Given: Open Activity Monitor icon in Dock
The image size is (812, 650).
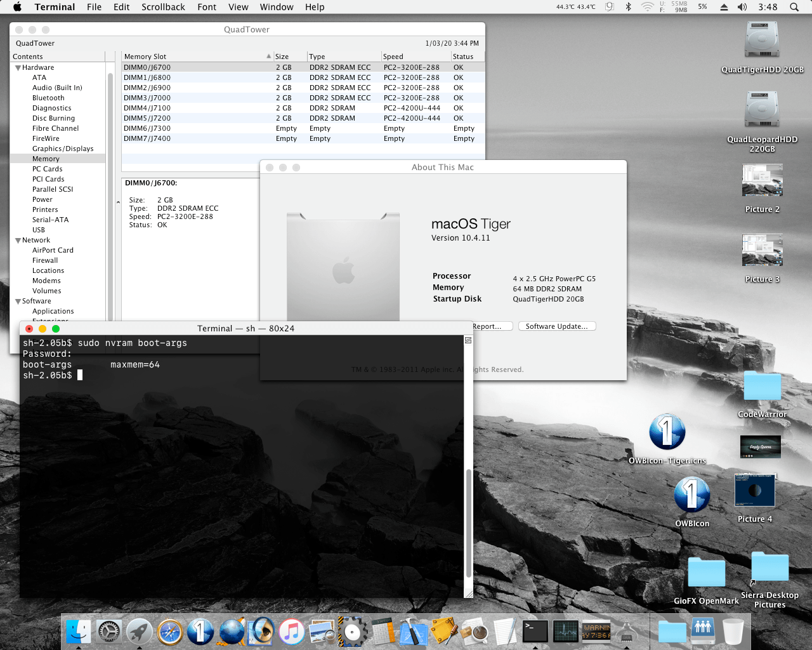Looking at the screenshot, I should coord(566,632).
